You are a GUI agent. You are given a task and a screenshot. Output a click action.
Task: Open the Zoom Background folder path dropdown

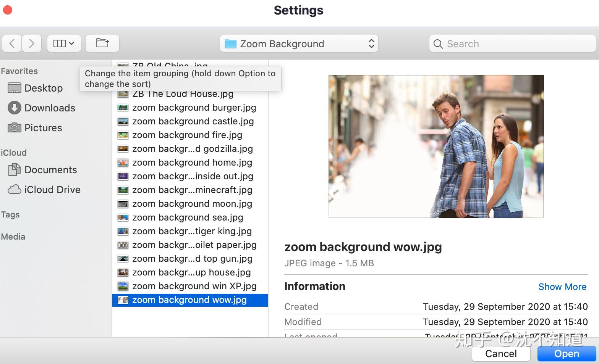click(x=299, y=44)
